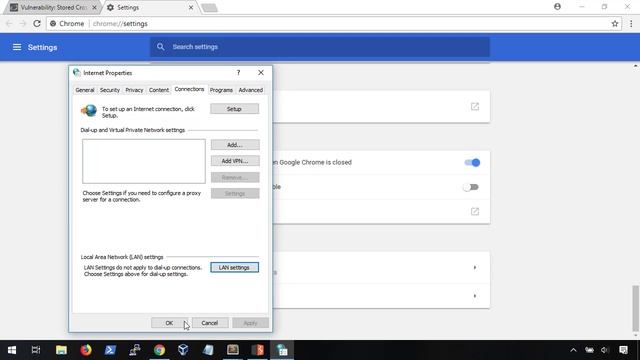The height and width of the screenshot is (360, 640).
Task: Click the Search settings field
Action: point(320,47)
